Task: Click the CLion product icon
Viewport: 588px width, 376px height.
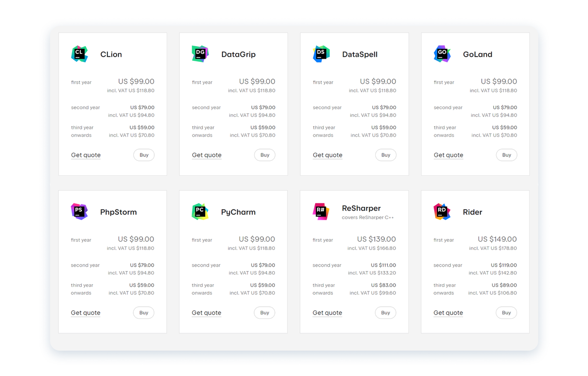Action: click(x=79, y=54)
